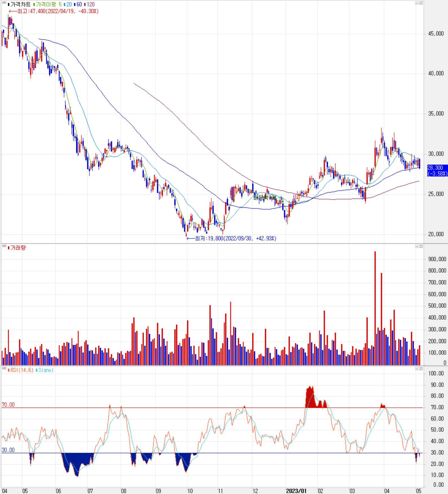Click the 07 month marker on date axis
The image size is (448, 494).
(90, 491)
